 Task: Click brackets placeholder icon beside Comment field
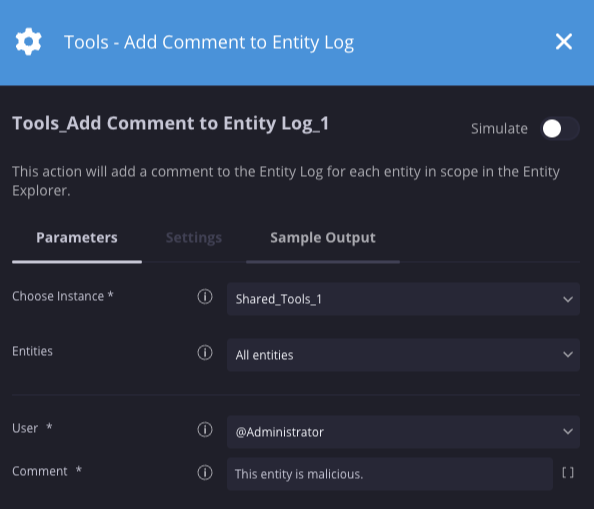click(567, 473)
